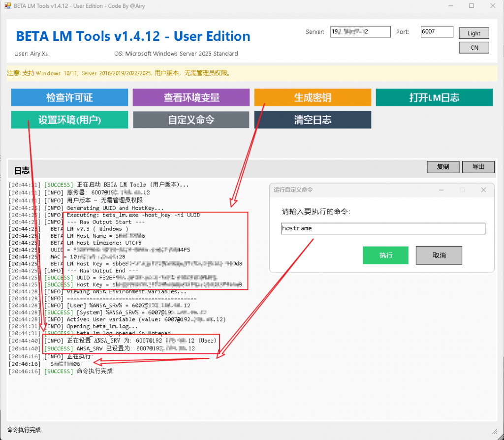Click the BETA LM Tools title bar icon

tap(7, 6)
